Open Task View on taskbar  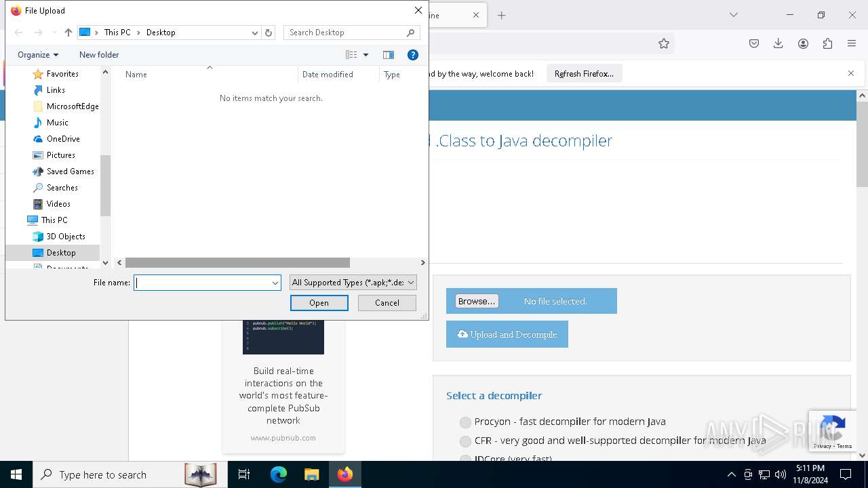tap(244, 474)
